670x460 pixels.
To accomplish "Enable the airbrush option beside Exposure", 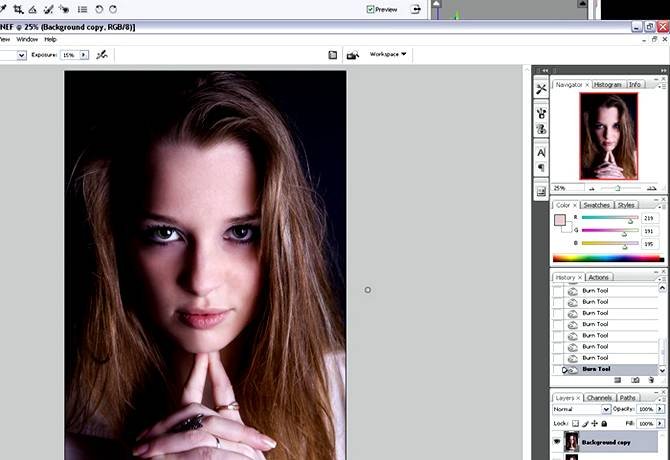I will [102, 55].
